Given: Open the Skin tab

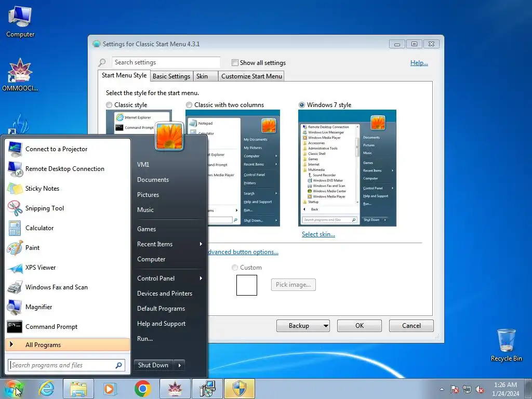Looking at the screenshot, I should click(205, 76).
